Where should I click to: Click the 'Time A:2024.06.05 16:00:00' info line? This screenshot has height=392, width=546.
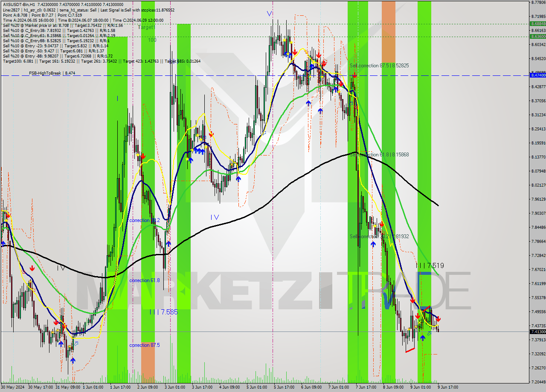pyautogui.click(x=83, y=20)
